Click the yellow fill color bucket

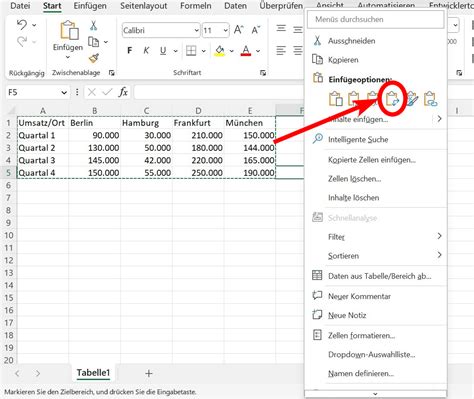click(220, 51)
